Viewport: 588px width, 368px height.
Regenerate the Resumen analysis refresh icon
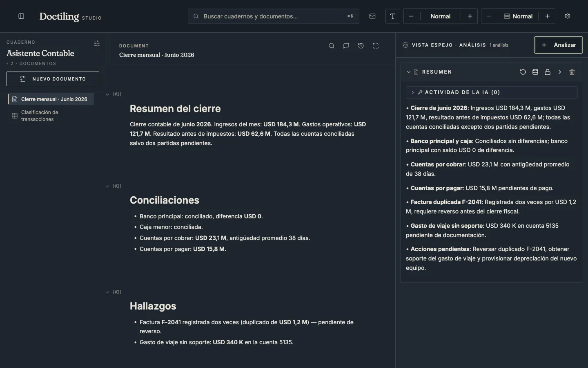(x=523, y=72)
